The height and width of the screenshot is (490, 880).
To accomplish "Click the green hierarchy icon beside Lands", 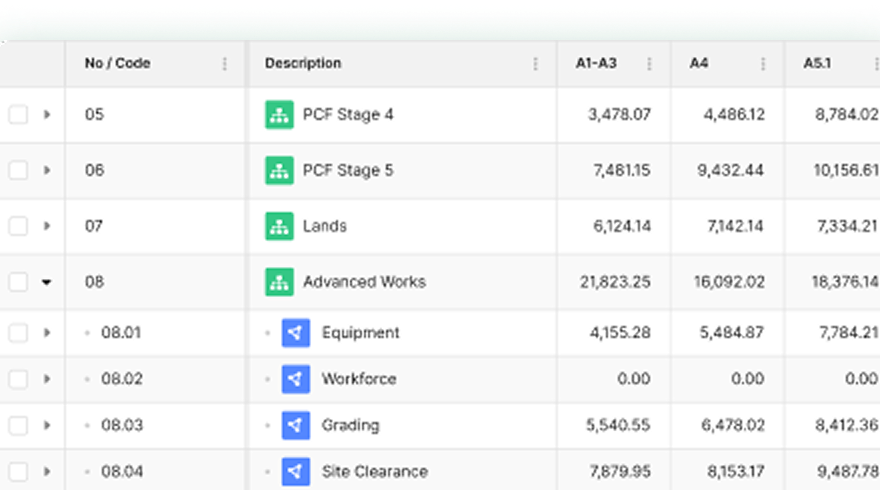I will [279, 226].
